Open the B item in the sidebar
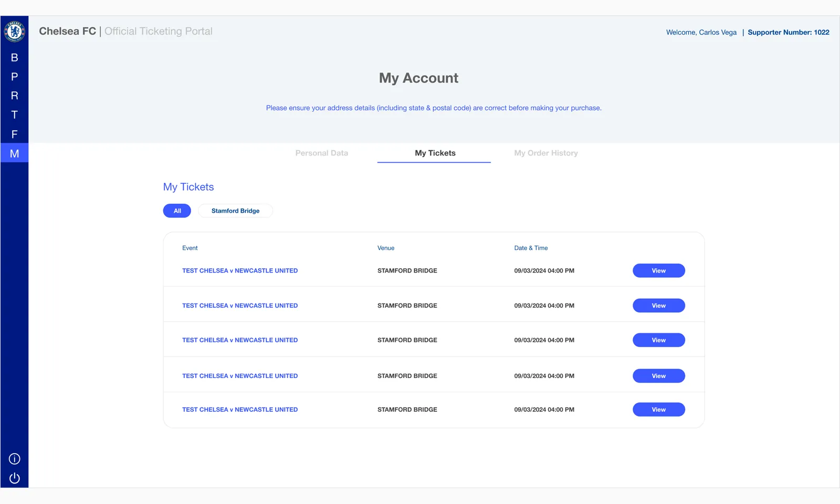The height and width of the screenshot is (504, 840). click(15, 58)
